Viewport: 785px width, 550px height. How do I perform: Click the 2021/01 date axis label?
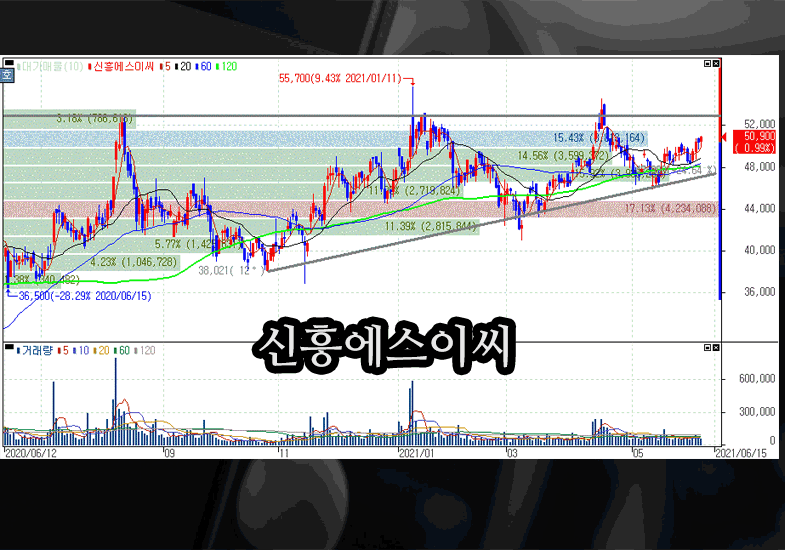coord(416,453)
